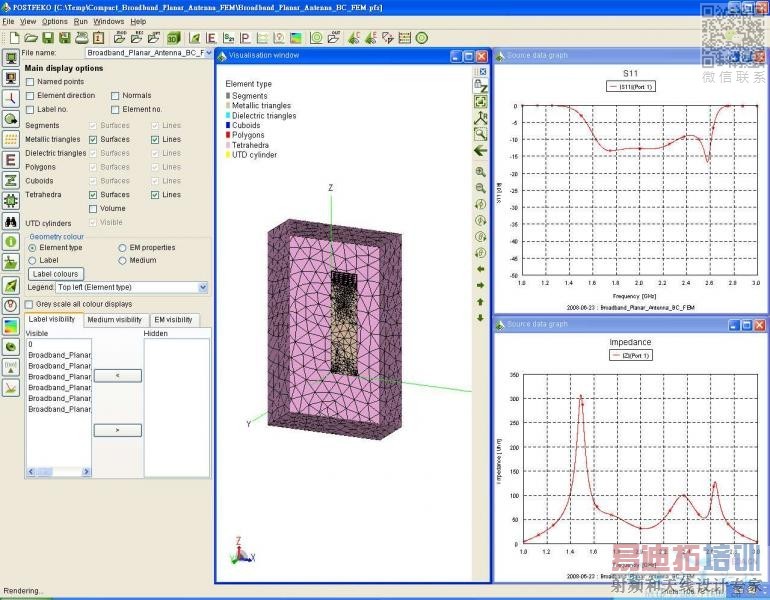Click the S21 S-parameter toolbar icon

click(228, 38)
